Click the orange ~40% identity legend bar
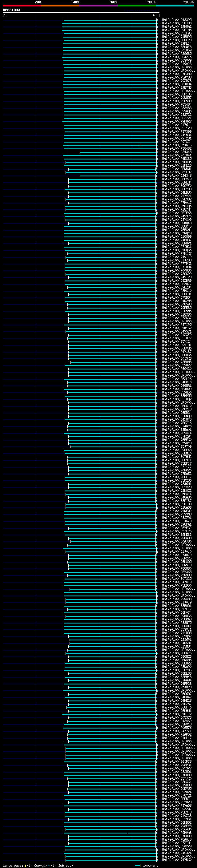 point(60,6)
